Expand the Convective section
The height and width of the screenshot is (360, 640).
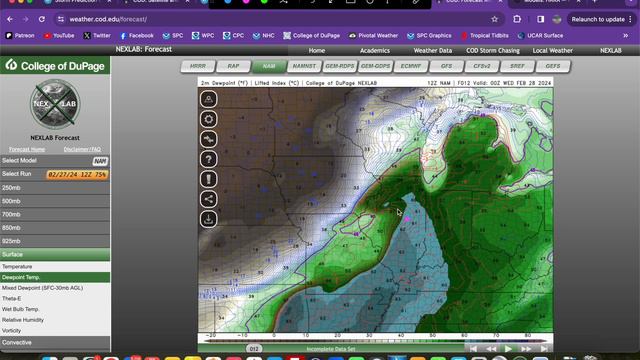tap(55, 342)
